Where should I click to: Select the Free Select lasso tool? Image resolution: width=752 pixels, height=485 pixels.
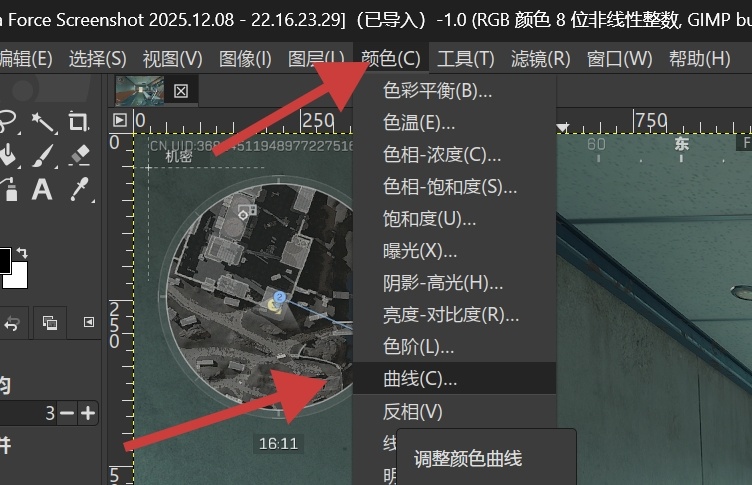tap(8, 122)
